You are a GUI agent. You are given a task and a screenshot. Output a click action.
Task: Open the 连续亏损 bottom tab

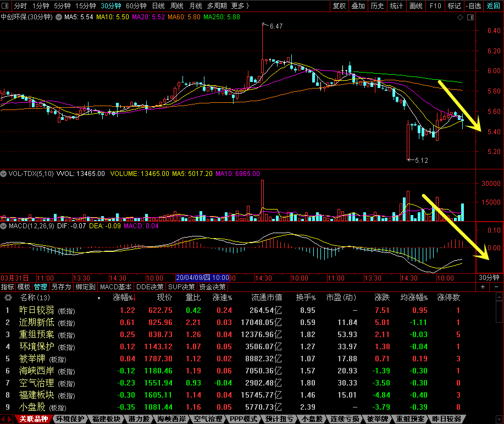click(x=345, y=419)
